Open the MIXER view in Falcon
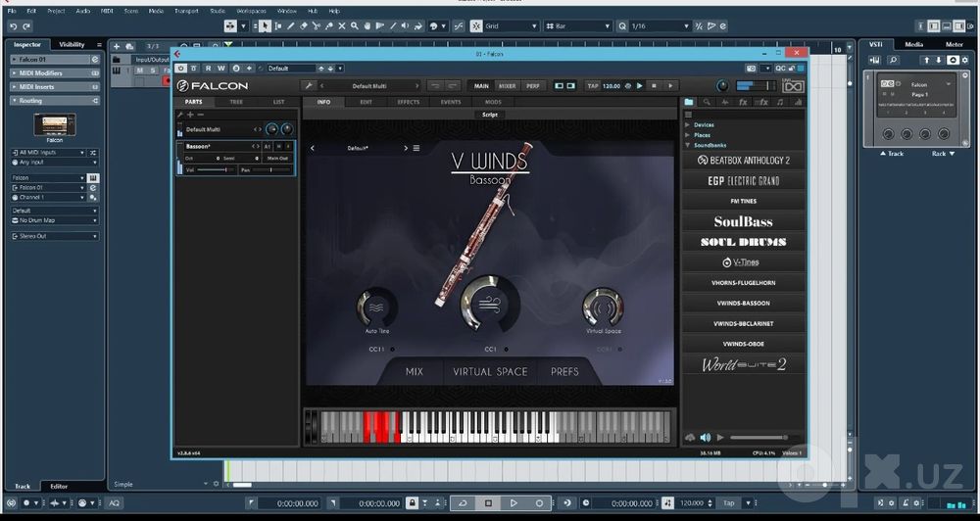Viewport: 980px width, 521px height. coord(507,85)
